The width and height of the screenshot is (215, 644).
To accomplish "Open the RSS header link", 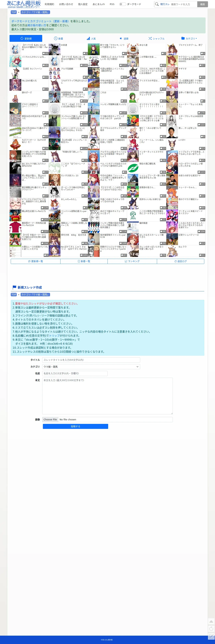I will [x=112, y=4].
